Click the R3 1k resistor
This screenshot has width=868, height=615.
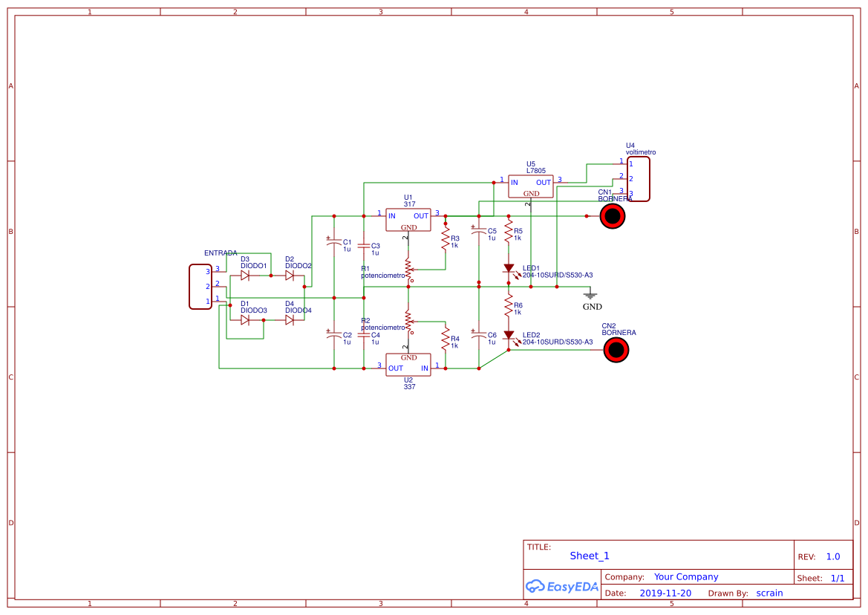pyautogui.click(x=446, y=239)
